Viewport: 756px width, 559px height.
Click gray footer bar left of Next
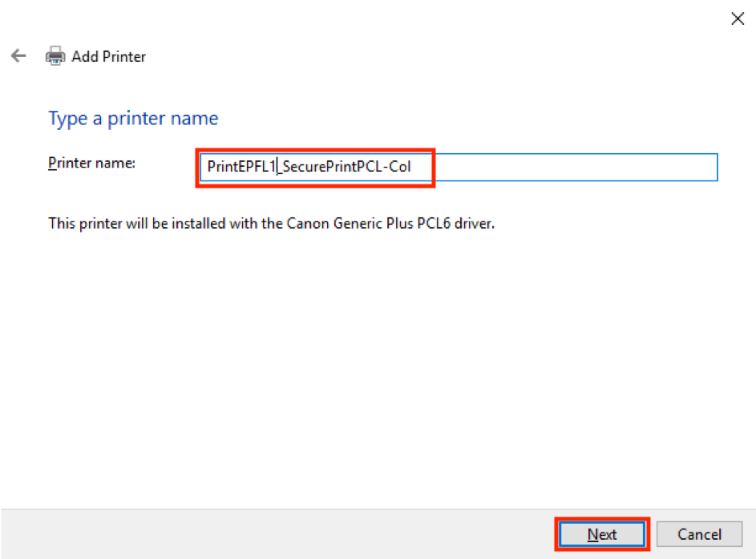277,534
